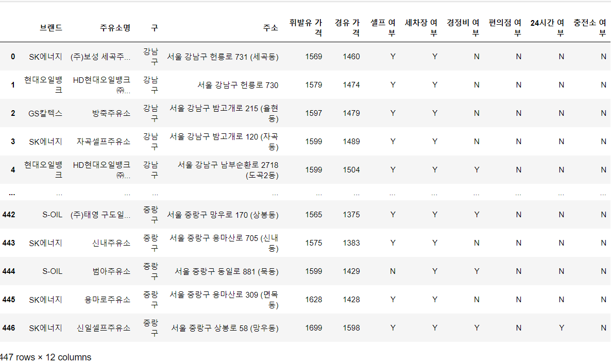Click gasoline price 1569

click(314, 57)
